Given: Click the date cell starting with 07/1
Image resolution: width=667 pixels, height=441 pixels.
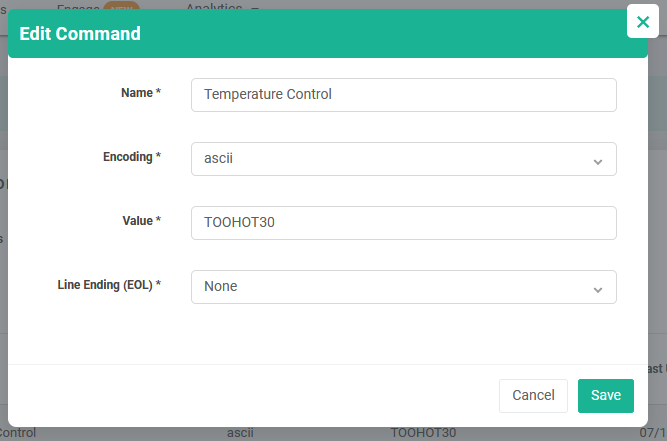Looking at the screenshot, I should [x=652, y=433].
